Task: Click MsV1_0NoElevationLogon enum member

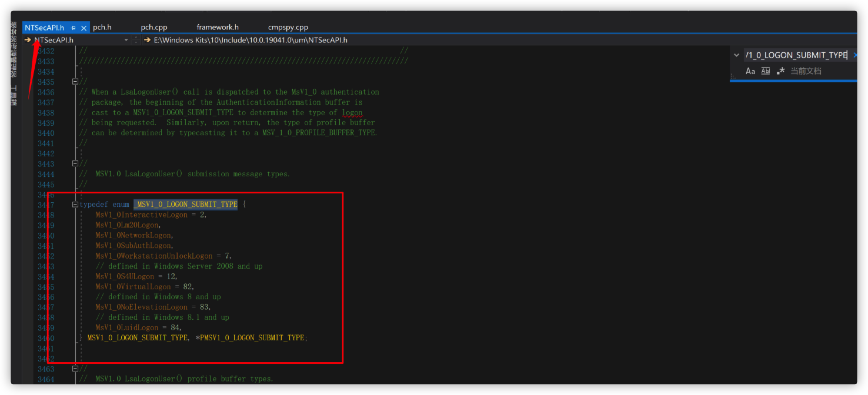Action: point(141,307)
